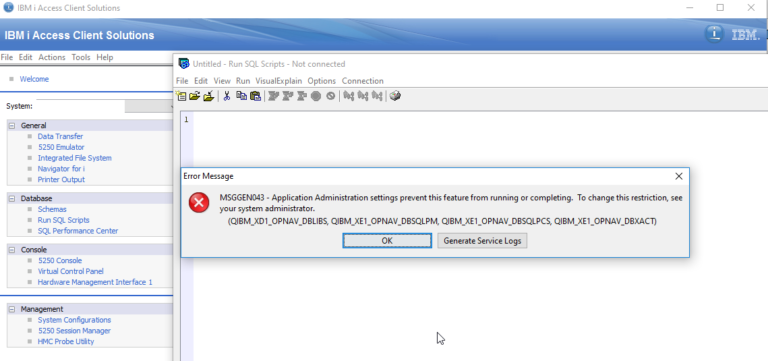The height and width of the screenshot is (361, 768).
Task: Click the Stop octagon icon in toolbar
Action: click(316, 96)
